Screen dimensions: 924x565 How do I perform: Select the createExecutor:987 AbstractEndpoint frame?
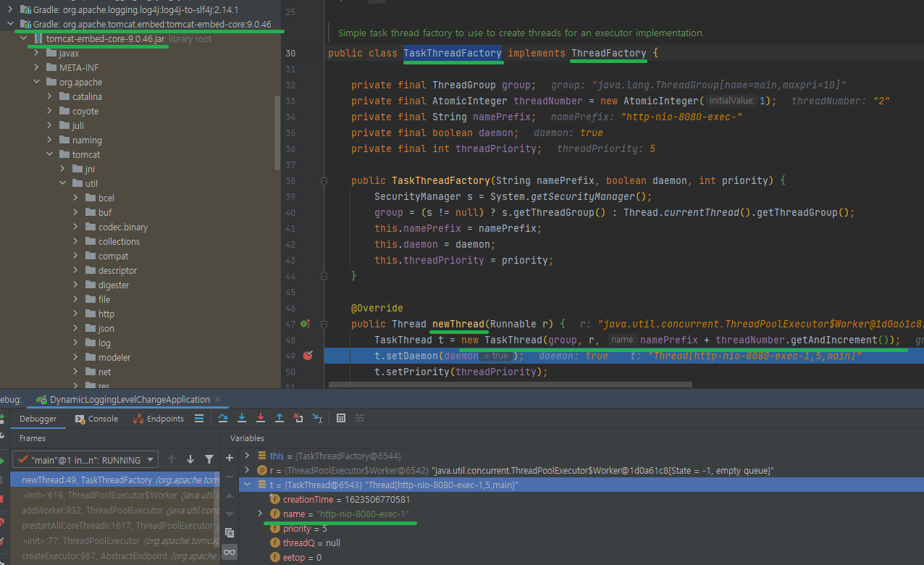click(115, 556)
